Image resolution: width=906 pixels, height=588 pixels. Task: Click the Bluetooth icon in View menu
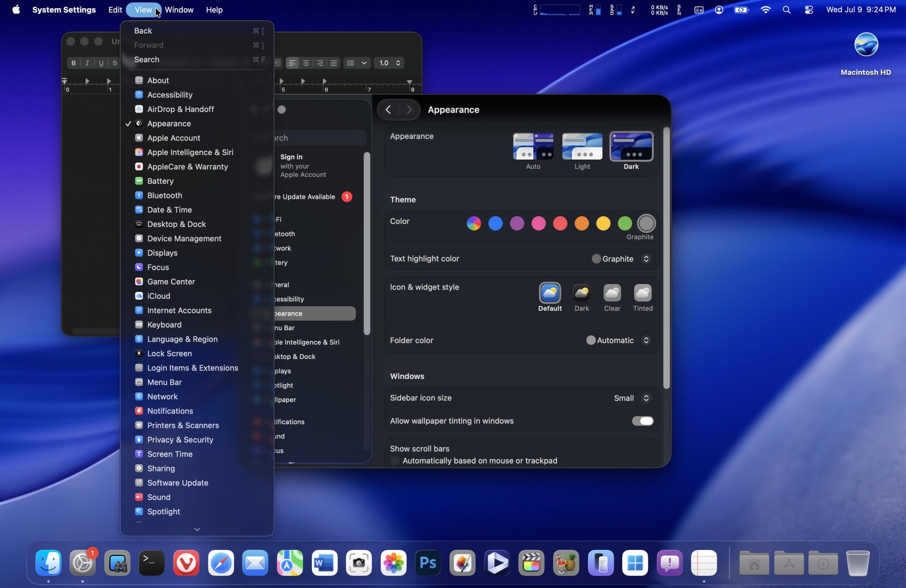click(x=139, y=195)
